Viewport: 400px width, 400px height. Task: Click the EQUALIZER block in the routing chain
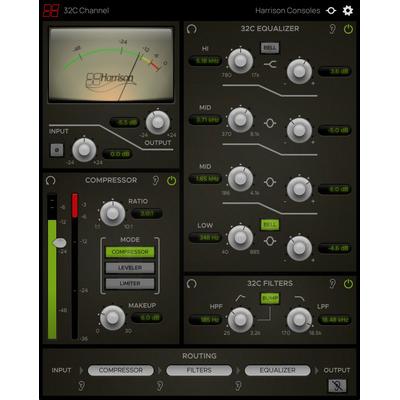click(x=277, y=370)
